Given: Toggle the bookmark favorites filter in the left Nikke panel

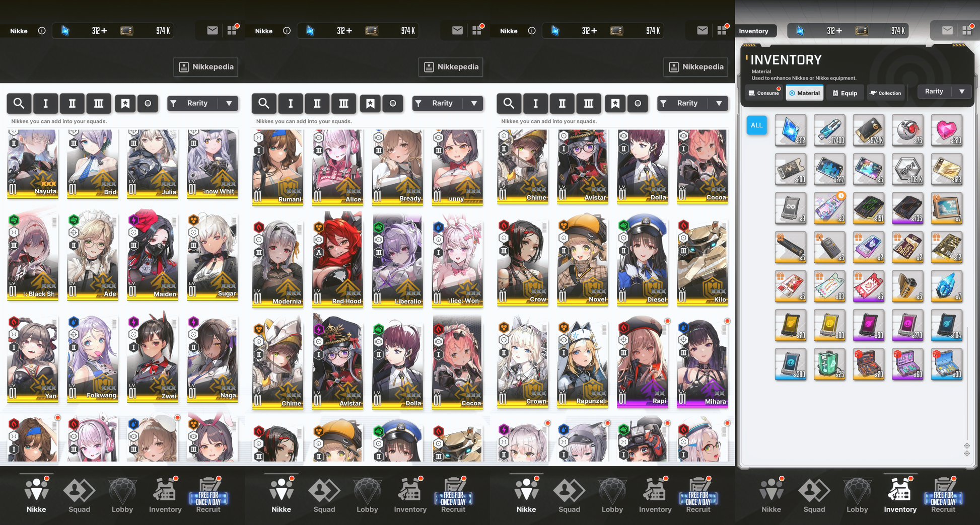Looking at the screenshot, I should pos(125,103).
